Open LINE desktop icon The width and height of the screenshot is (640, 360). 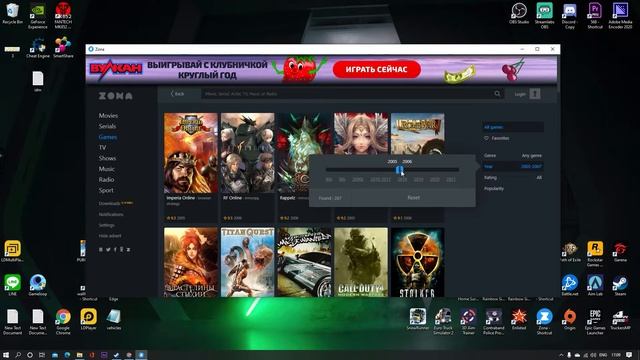click(x=12, y=285)
